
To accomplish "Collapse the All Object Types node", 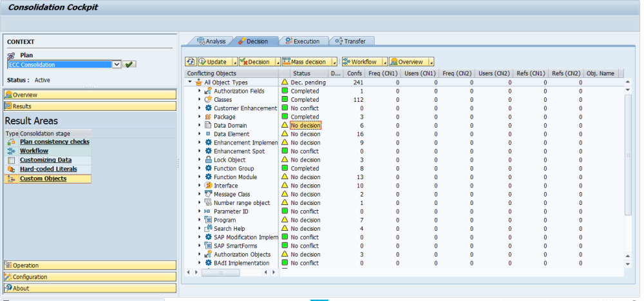I will [190, 82].
